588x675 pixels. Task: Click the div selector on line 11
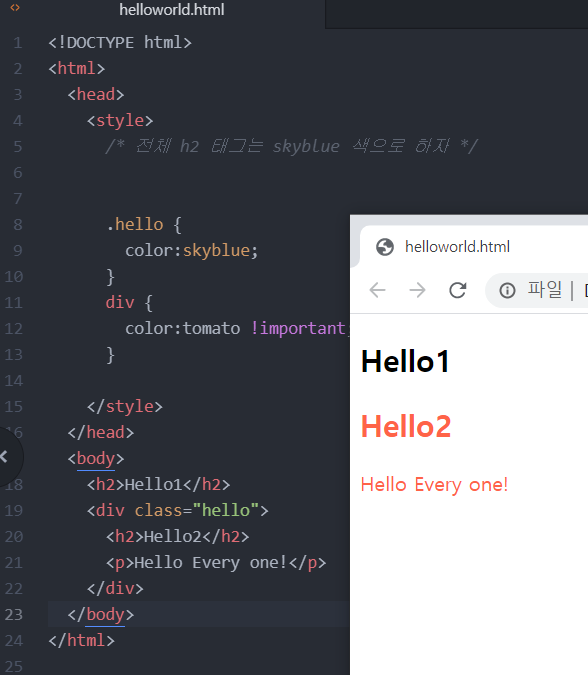[120, 303]
